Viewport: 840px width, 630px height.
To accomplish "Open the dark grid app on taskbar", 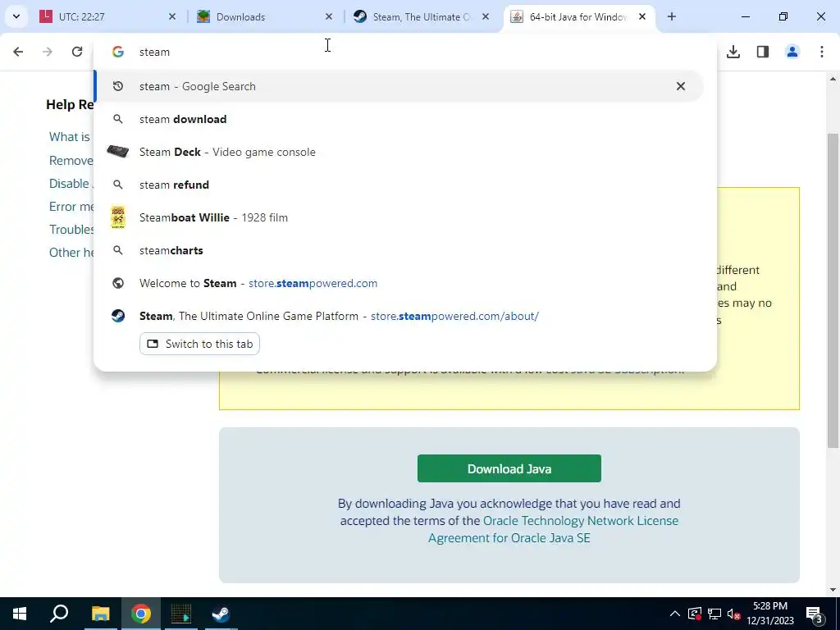I will [x=181, y=614].
